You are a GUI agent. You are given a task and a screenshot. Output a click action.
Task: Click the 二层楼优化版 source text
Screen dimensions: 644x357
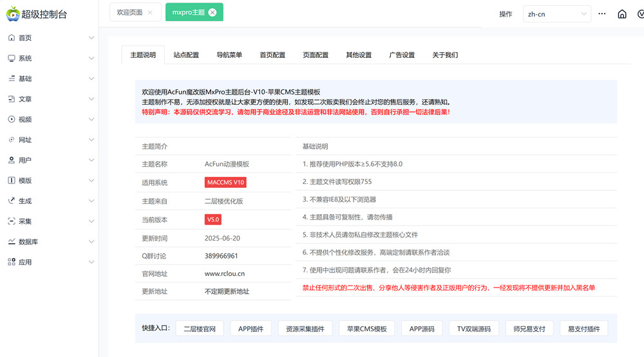tap(224, 201)
